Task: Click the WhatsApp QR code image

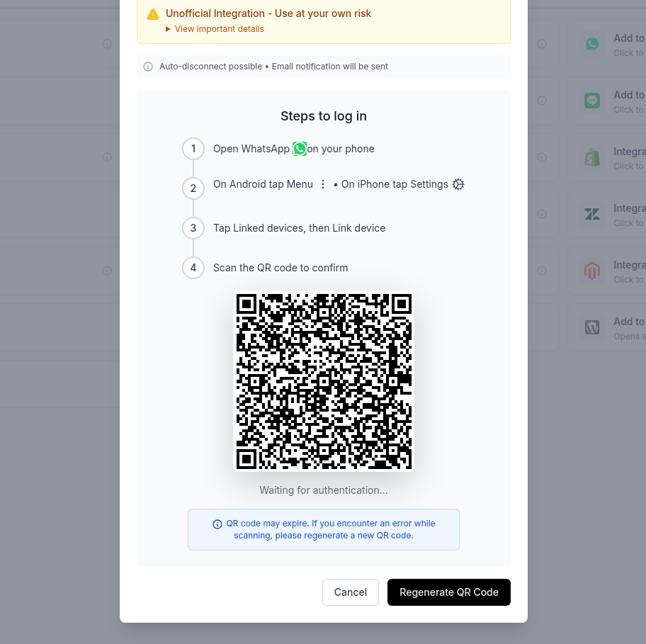Action: click(x=324, y=381)
